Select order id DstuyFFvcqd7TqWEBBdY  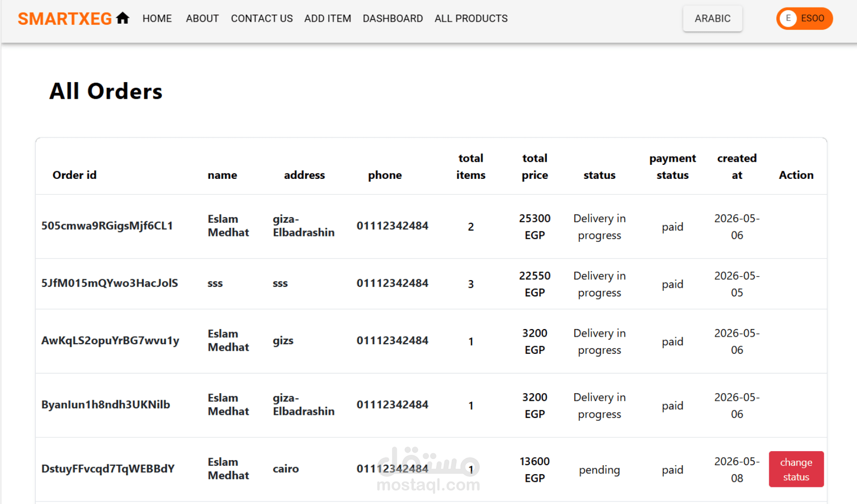coord(108,469)
